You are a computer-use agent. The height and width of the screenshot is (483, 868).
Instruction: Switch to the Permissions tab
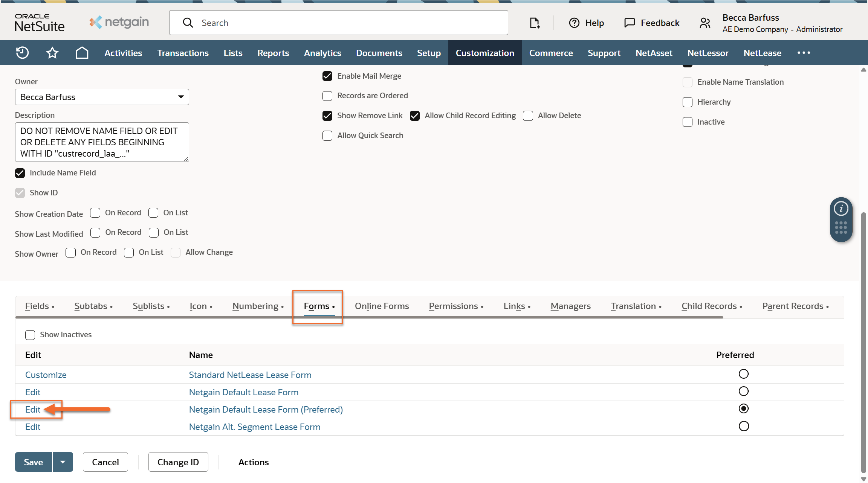(x=453, y=306)
